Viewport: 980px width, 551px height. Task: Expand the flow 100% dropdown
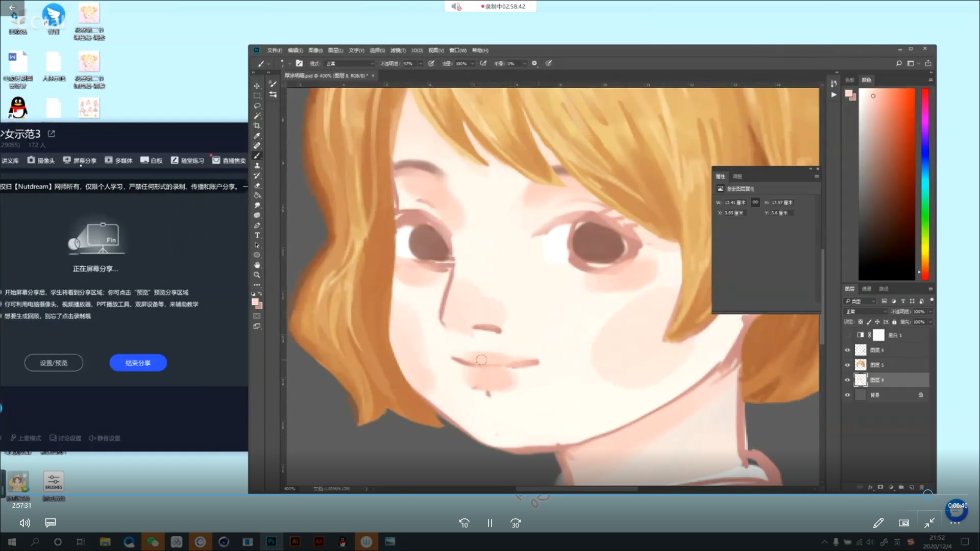point(473,64)
